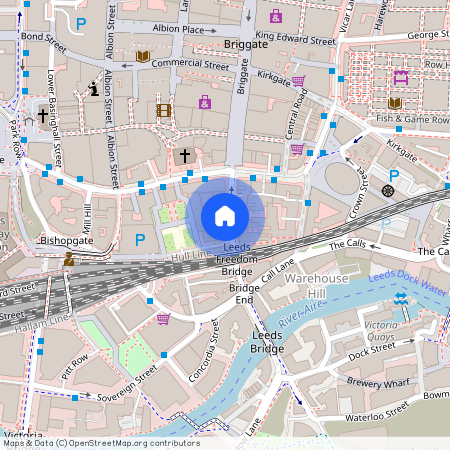Select the Leeds Dock Water label
Viewport: 450px width, 450px height.
[x=407, y=282]
